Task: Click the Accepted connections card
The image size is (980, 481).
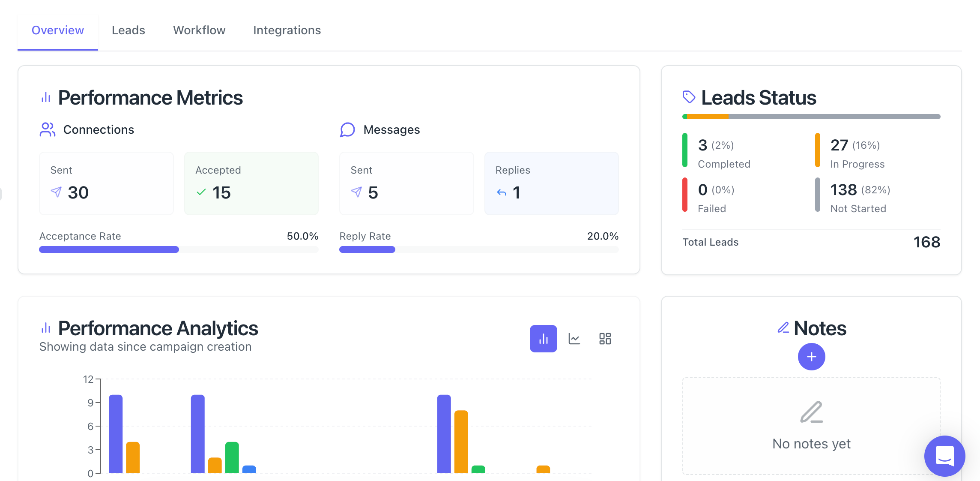Action: [251, 183]
